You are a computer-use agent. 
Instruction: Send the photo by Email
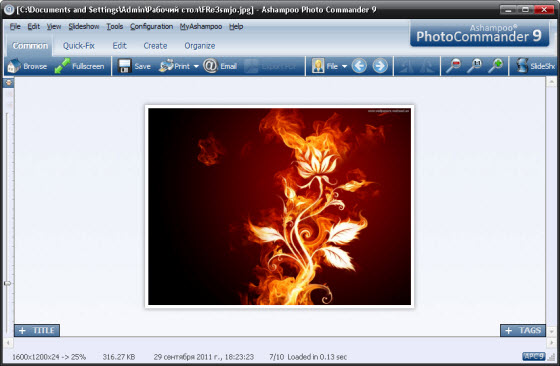pos(220,66)
